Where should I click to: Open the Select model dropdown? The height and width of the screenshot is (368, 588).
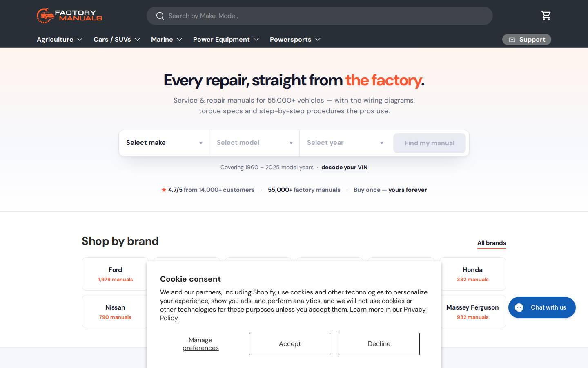pyautogui.click(x=254, y=143)
